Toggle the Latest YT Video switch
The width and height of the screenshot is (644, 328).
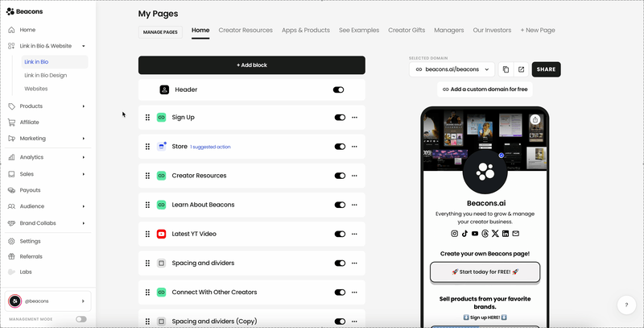click(x=340, y=235)
